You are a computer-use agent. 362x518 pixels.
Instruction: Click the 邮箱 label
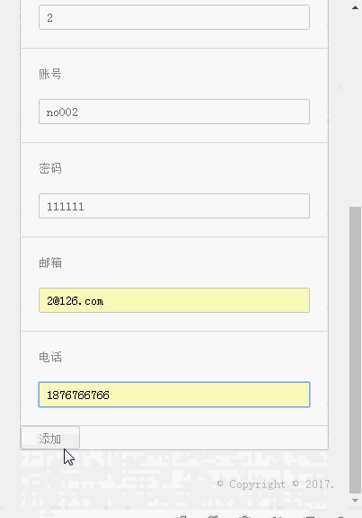pyautogui.click(x=50, y=263)
